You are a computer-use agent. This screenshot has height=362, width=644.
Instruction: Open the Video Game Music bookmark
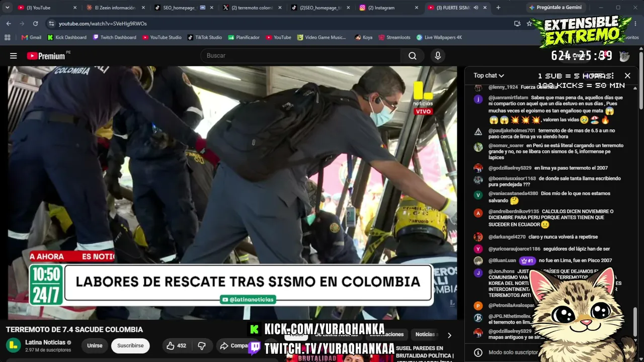click(x=321, y=37)
